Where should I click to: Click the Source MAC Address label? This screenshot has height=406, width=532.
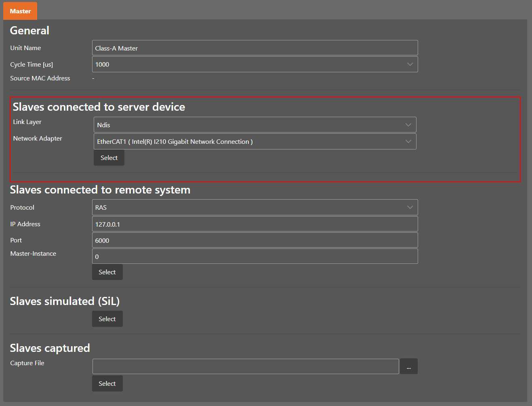pos(40,78)
